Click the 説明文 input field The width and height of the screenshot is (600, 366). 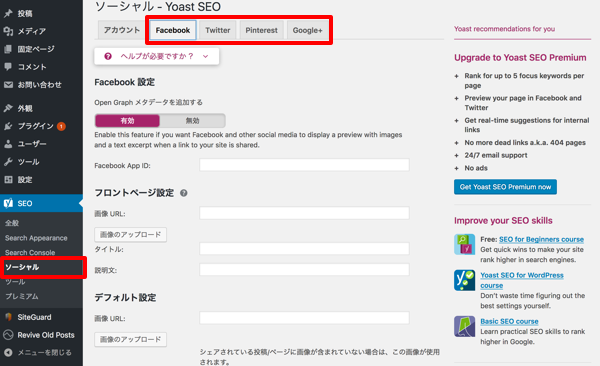pos(304,270)
